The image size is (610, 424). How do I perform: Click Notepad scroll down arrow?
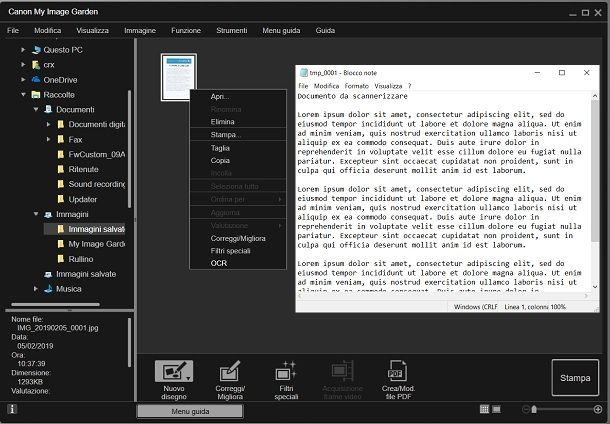click(595, 287)
